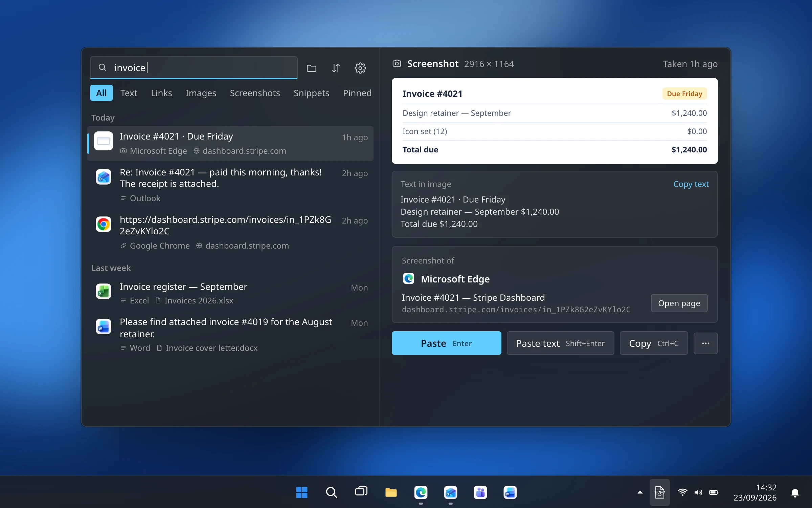812x508 pixels.
Task: Click the Chrome icon beside Stripe URL entry
Action: 103,224
